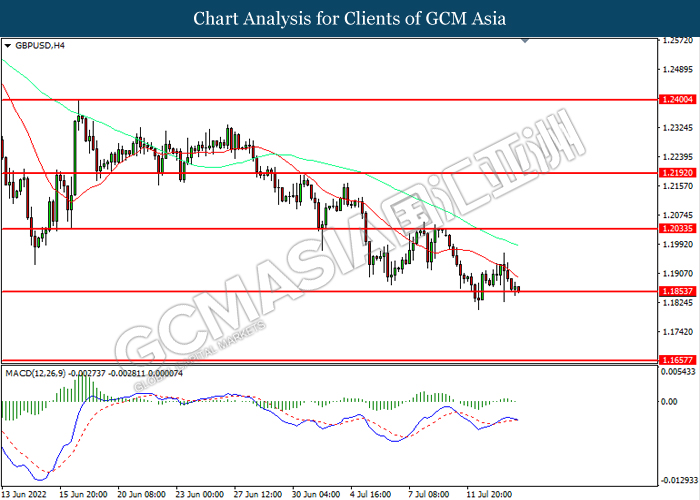The width and height of the screenshot is (700, 500).
Task: Click the 1.18245 price axis value
Action: click(x=678, y=303)
